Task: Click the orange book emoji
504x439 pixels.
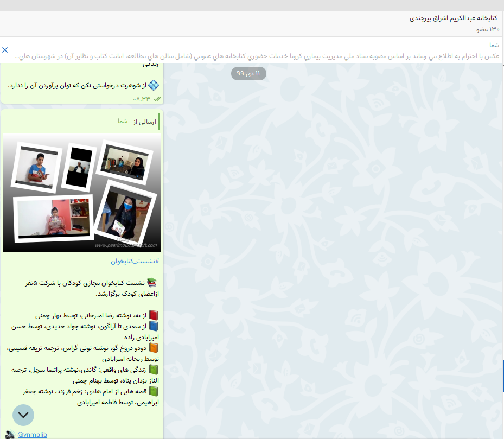Action: pos(154,348)
